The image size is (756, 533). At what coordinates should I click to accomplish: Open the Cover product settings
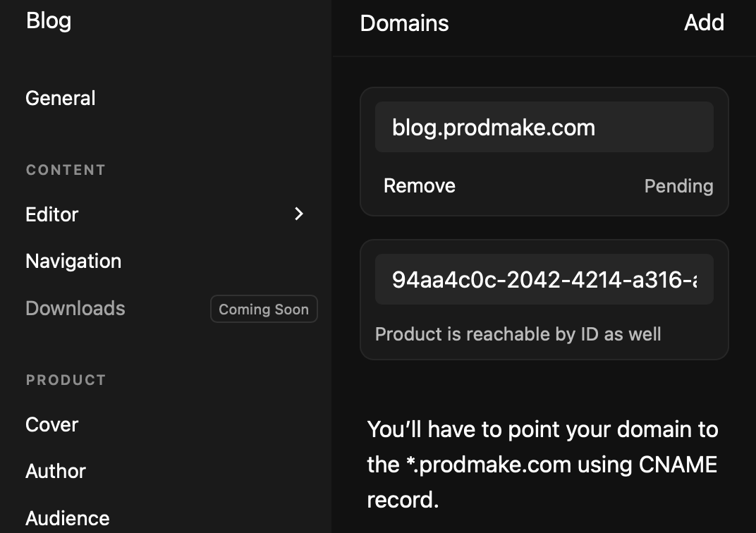[51, 424]
